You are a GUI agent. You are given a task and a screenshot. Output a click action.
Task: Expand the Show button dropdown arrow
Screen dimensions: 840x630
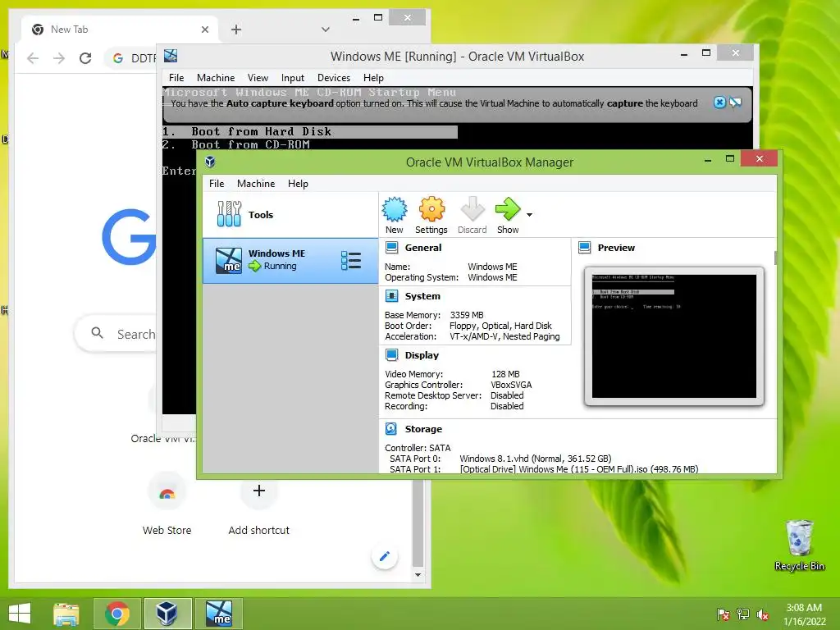(529, 215)
